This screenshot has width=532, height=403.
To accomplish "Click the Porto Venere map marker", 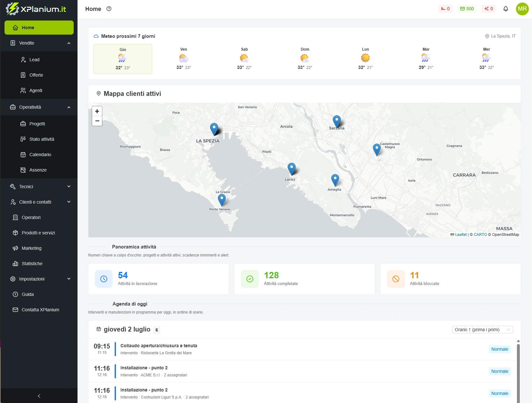I will [x=222, y=200].
